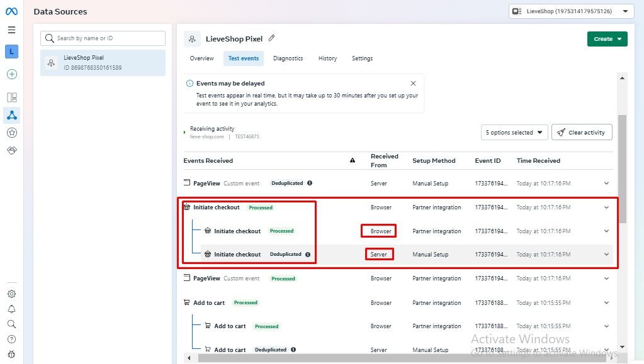The width and height of the screenshot is (644, 364).
Task: Click info icon next to PageView Deduplicated
Action: (310, 183)
